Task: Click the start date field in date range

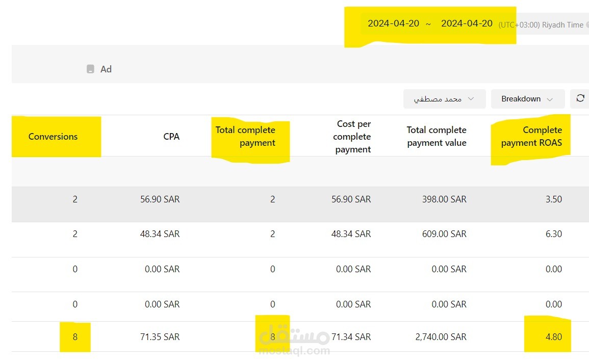Action: pos(393,24)
